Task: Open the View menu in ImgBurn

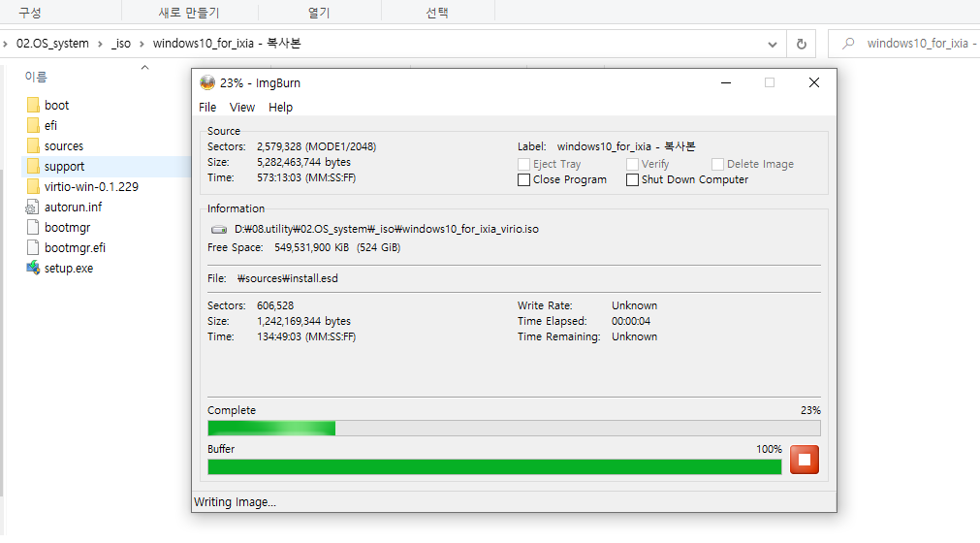Action: point(242,108)
